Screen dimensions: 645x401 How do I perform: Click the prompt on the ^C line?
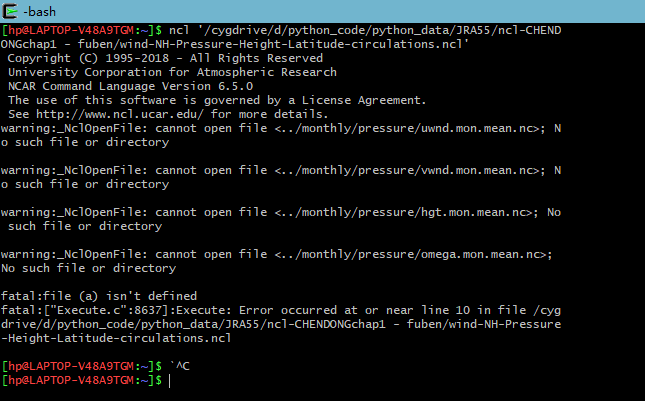click(x=81, y=366)
